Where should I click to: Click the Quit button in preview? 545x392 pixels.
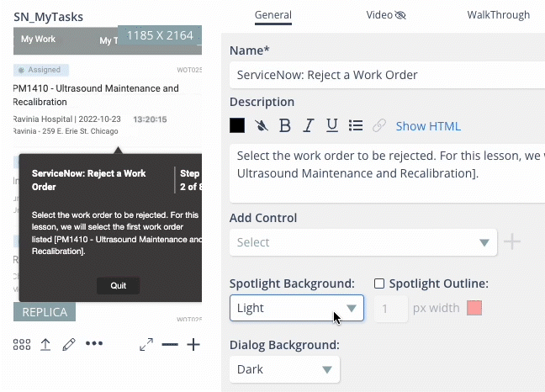point(119,286)
